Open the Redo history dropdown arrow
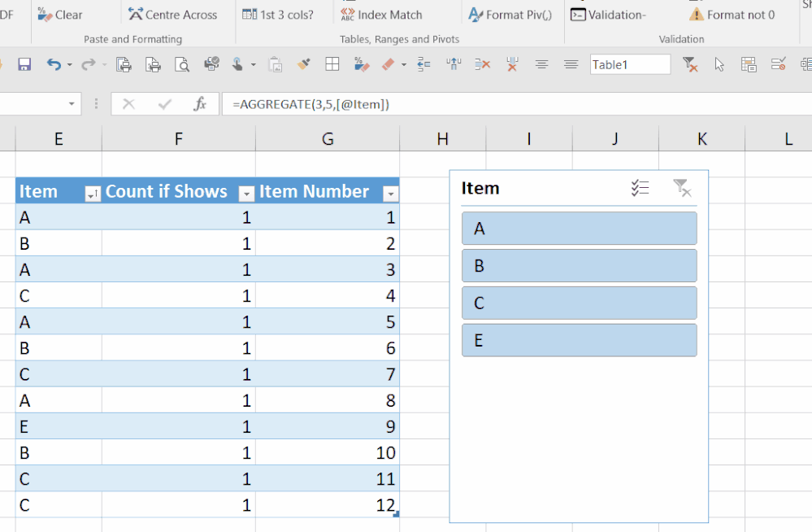 point(104,65)
